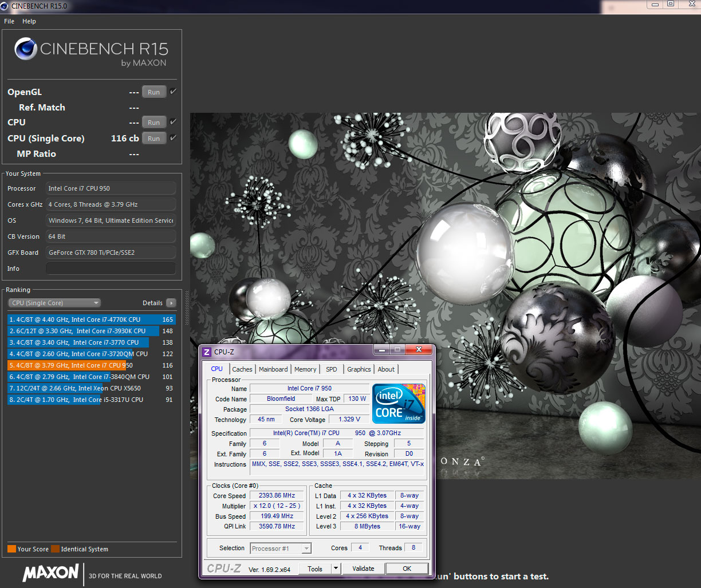Click the OS Windows 7 field
This screenshot has width=701, height=588.
(111, 220)
